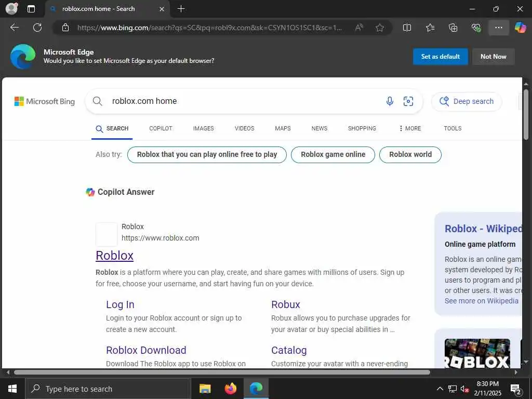Search using voice microphone icon

pyautogui.click(x=390, y=101)
